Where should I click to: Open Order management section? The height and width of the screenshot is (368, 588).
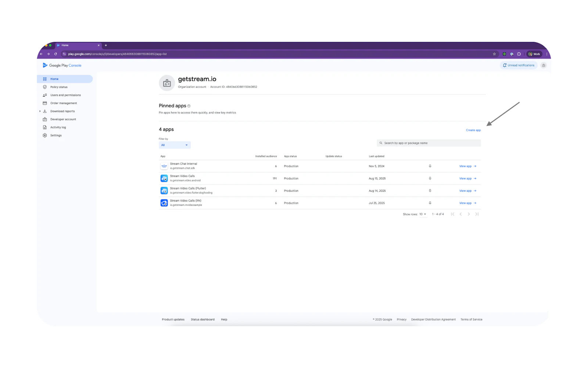coord(64,103)
